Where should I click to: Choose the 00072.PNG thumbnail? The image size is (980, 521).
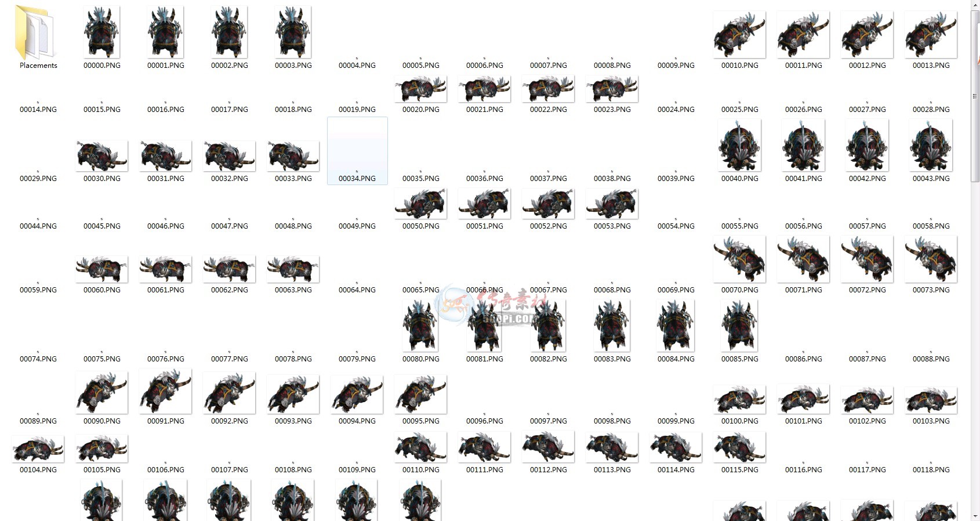tap(868, 259)
